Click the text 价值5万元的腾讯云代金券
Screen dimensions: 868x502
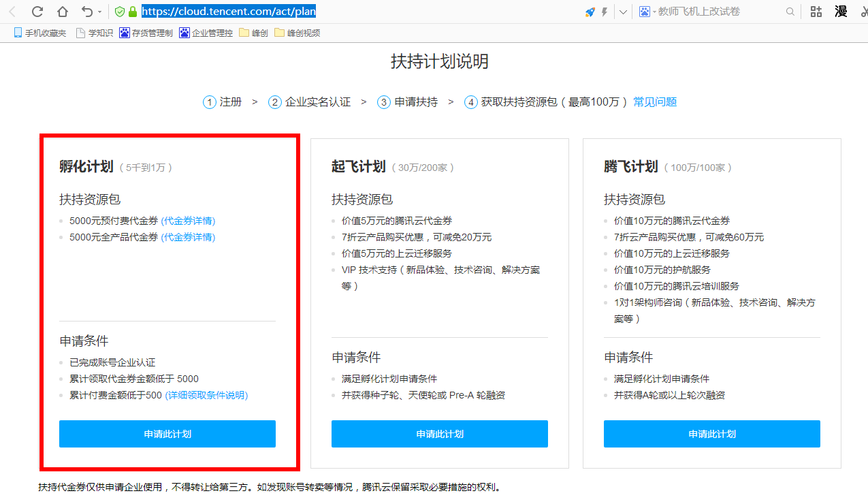pos(397,221)
